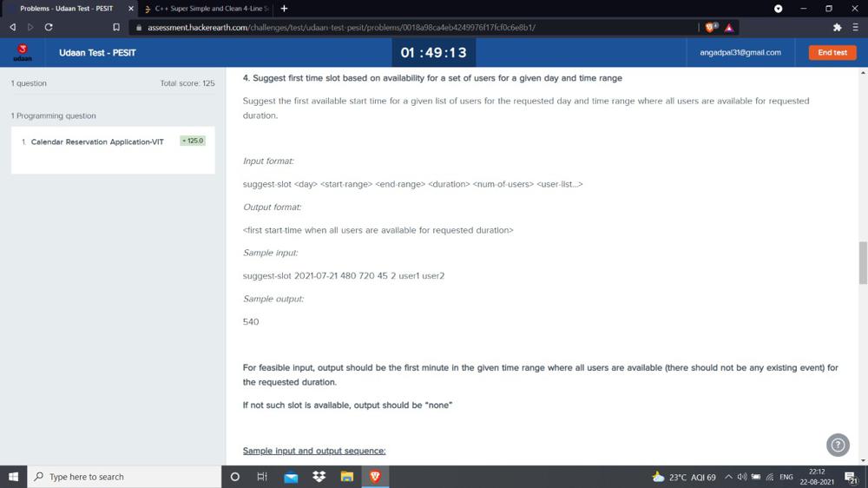The image size is (868, 488).
Task: Click the page vertical scrollbar thumb
Action: [863, 263]
